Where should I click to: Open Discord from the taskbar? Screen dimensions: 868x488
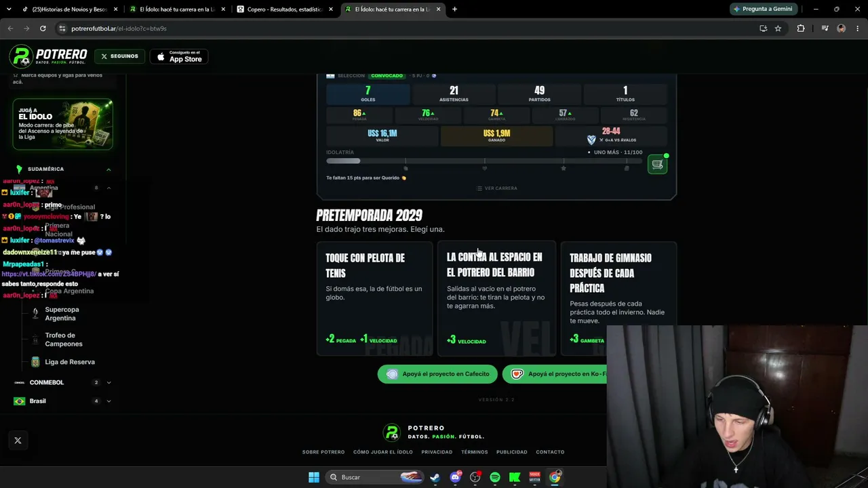point(455,477)
